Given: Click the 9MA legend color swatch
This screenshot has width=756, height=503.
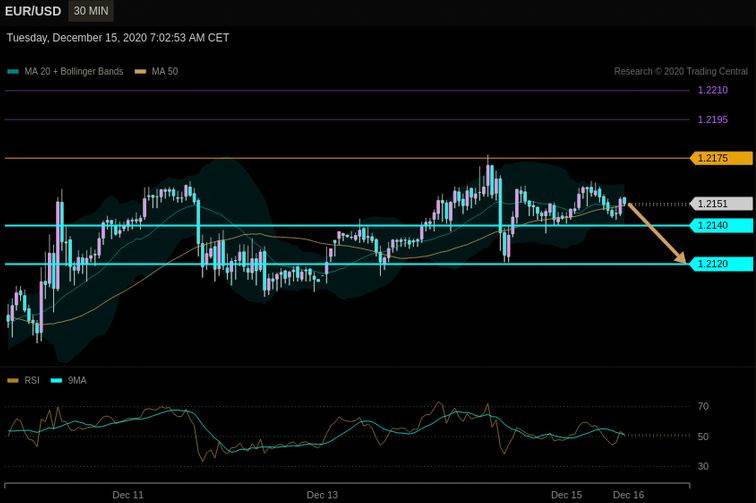Looking at the screenshot, I should (x=56, y=381).
